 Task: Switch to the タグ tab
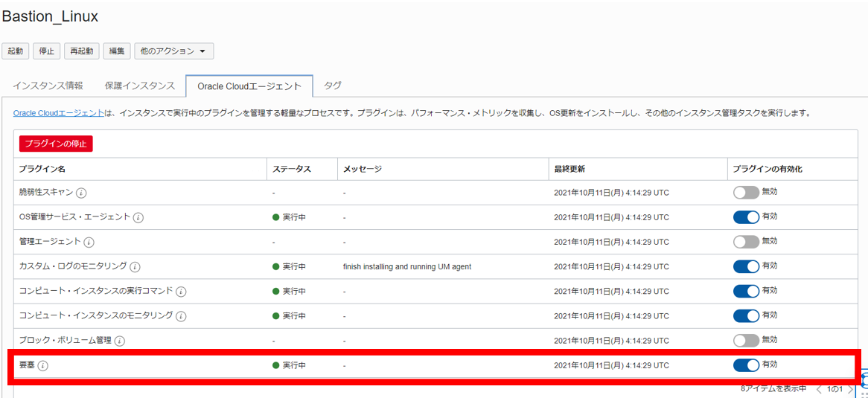pos(332,86)
